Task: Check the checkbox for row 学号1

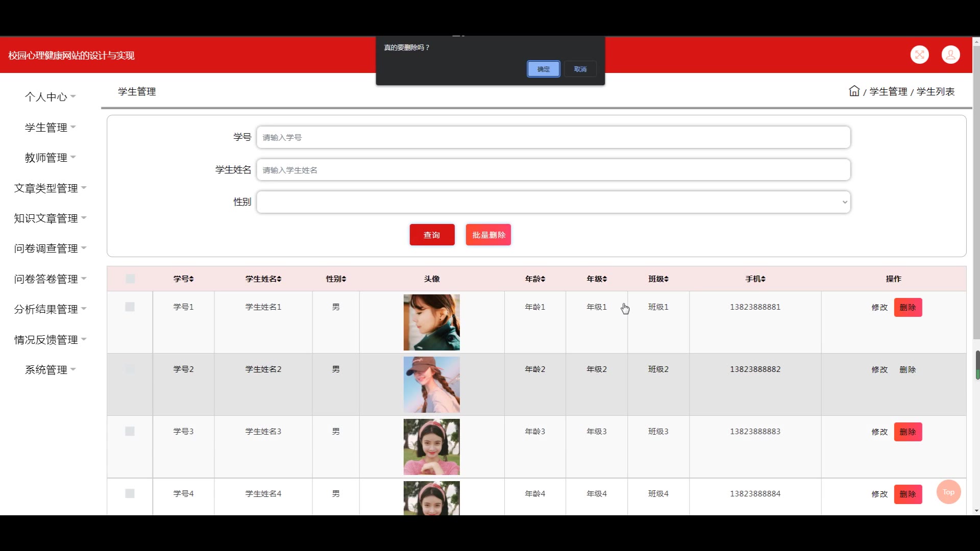Action: (130, 307)
